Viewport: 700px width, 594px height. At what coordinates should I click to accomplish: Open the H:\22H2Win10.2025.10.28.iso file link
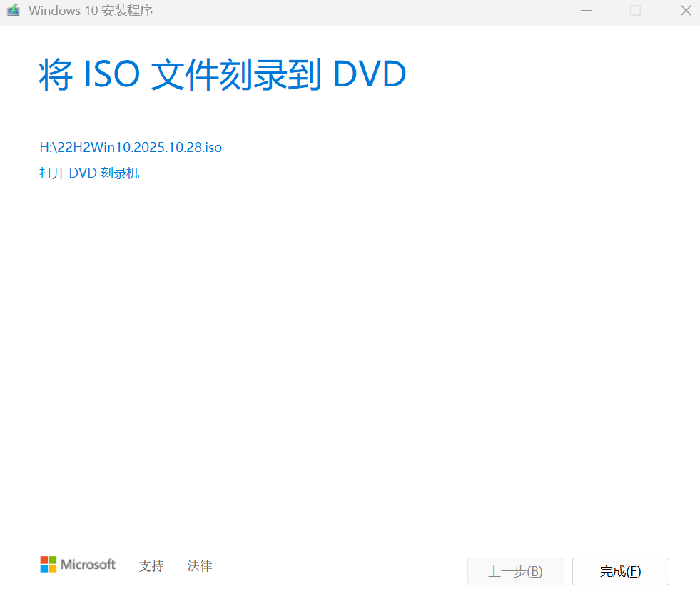coord(131,147)
